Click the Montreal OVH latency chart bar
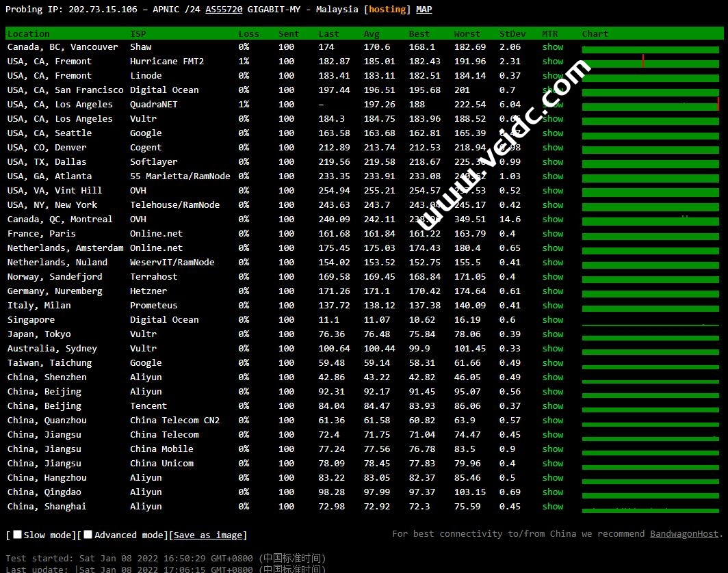The width and height of the screenshot is (728, 573). pos(651,221)
